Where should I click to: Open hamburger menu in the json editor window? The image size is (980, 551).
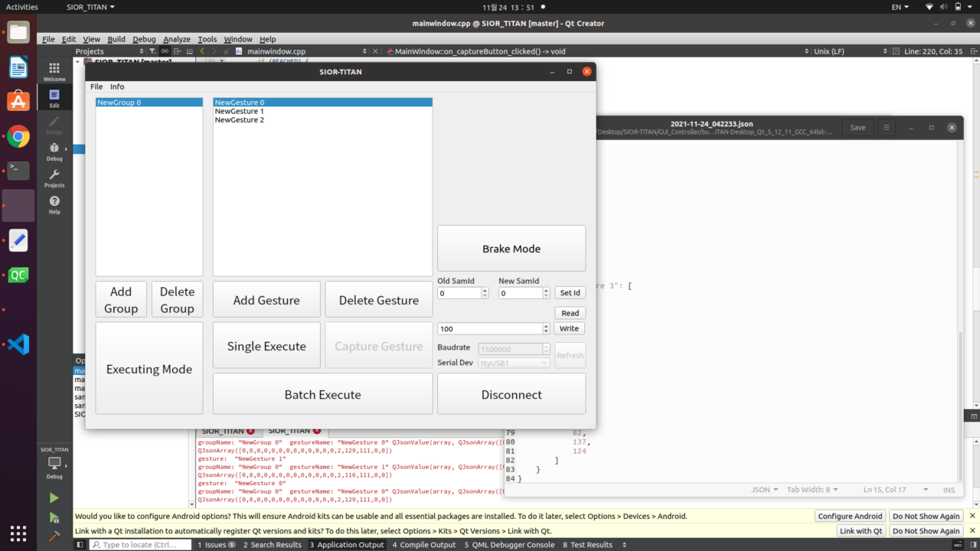pos(886,128)
